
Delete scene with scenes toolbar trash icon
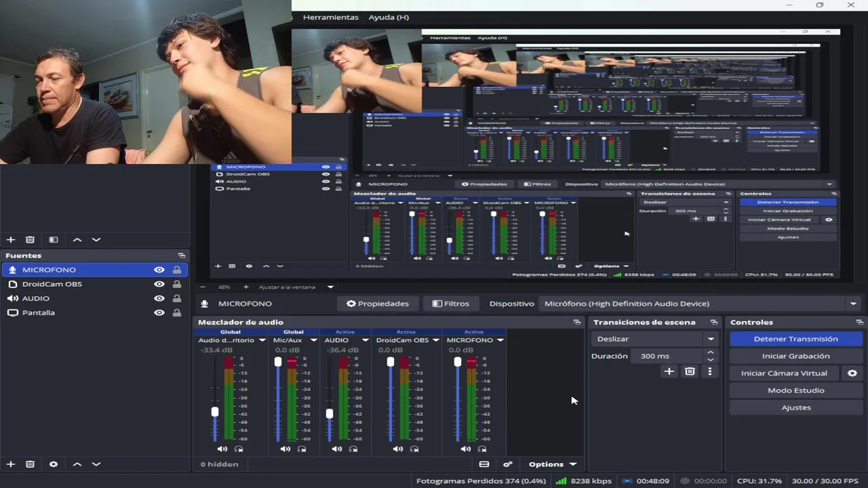pyautogui.click(x=30, y=239)
